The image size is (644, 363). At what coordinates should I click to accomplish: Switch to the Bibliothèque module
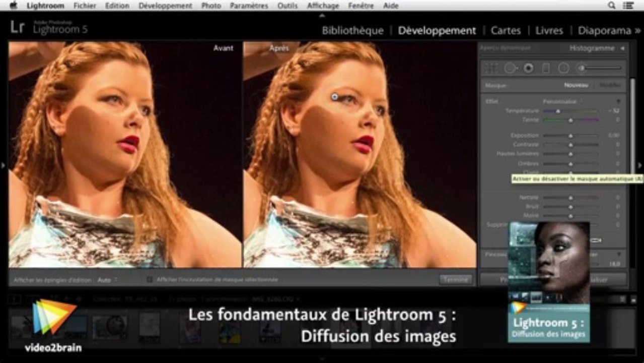(352, 30)
